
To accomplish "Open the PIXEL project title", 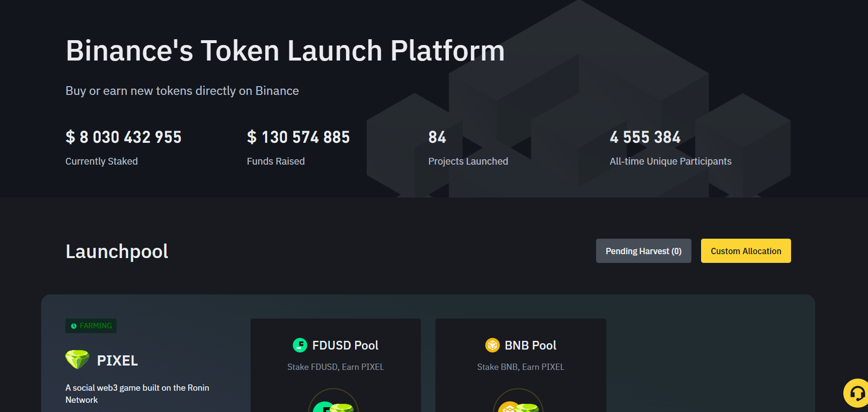I will 118,361.
